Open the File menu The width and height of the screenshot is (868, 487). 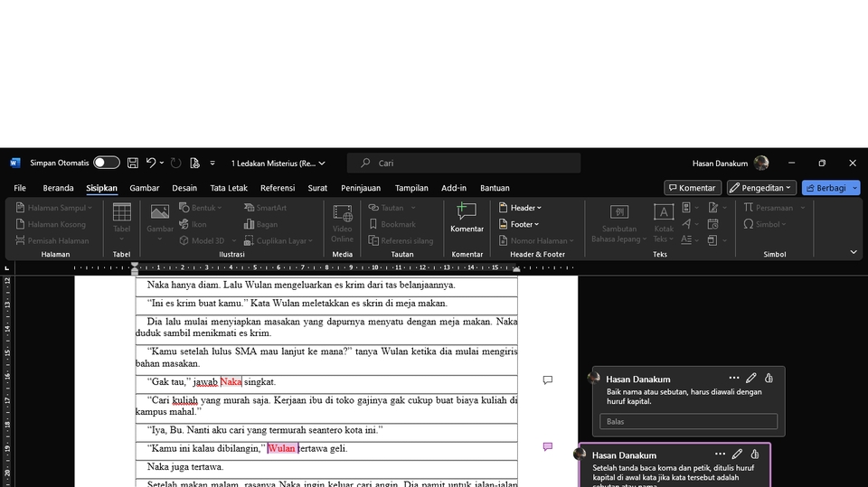pyautogui.click(x=20, y=188)
